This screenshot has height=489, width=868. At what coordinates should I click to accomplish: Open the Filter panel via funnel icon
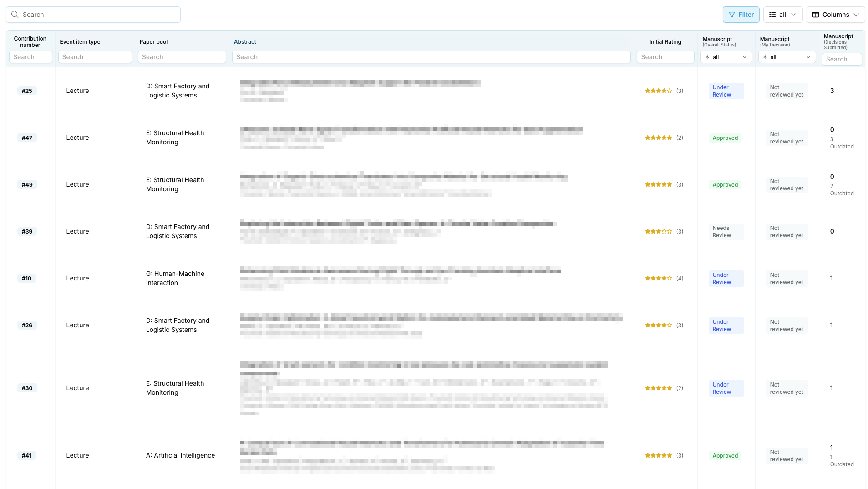click(x=731, y=15)
